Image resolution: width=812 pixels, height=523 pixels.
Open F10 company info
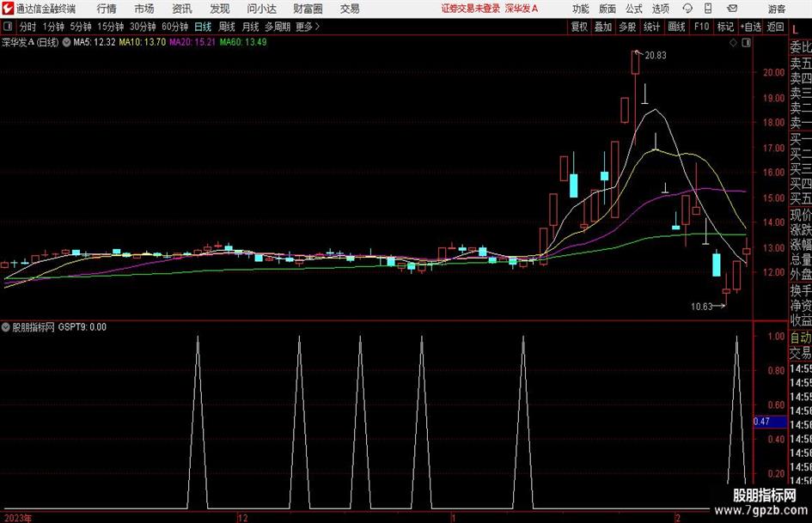[701, 27]
